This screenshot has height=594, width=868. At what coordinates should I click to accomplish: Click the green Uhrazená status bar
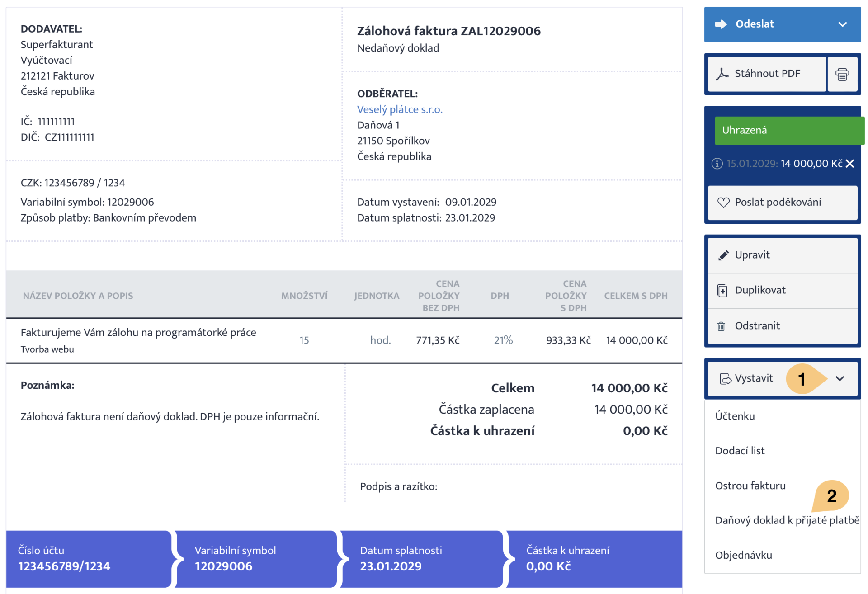pos(789,130)
